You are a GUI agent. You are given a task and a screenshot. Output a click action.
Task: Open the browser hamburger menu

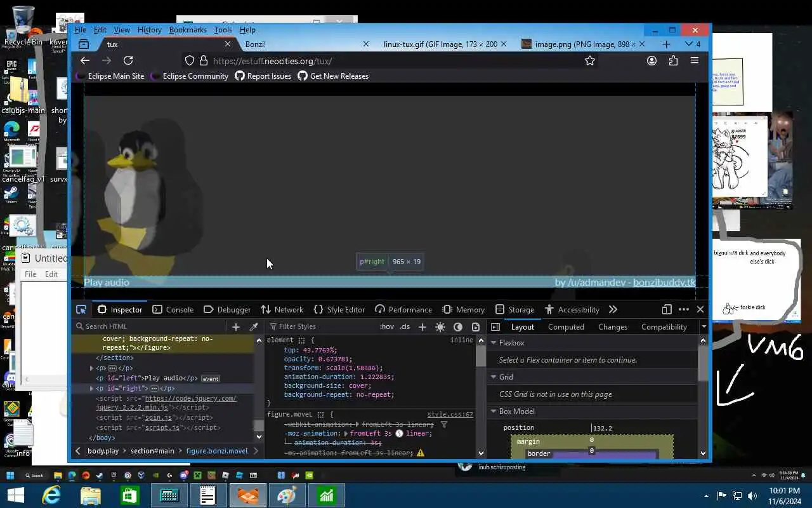coord(695,60)
